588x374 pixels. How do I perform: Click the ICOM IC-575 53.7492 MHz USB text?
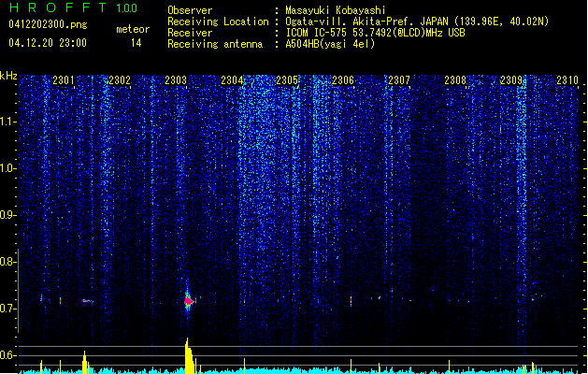click(376, 33)
